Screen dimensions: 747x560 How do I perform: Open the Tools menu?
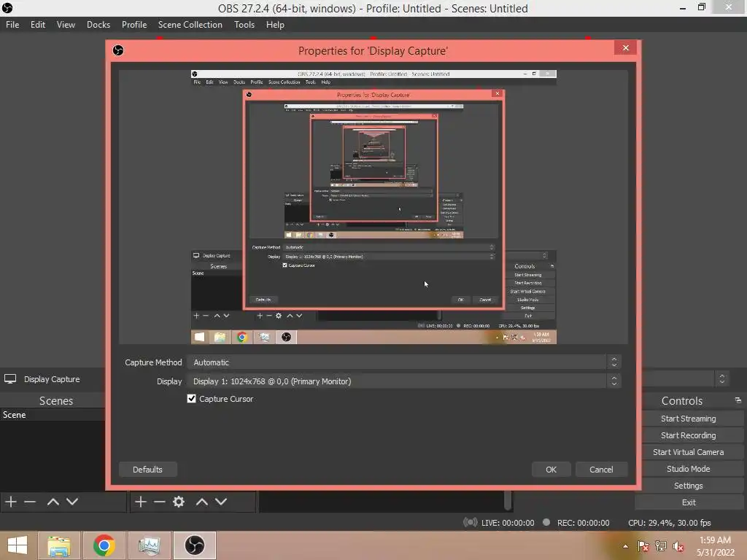(244, 25)
